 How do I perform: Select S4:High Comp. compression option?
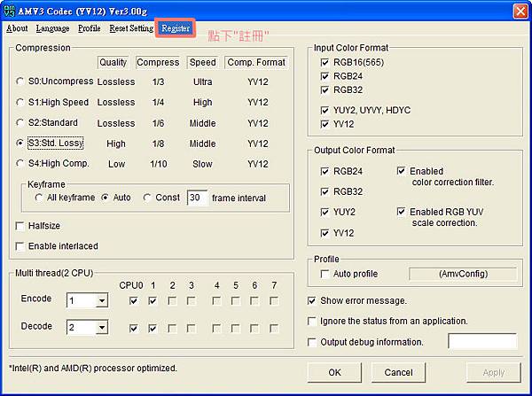pos(20,163)
